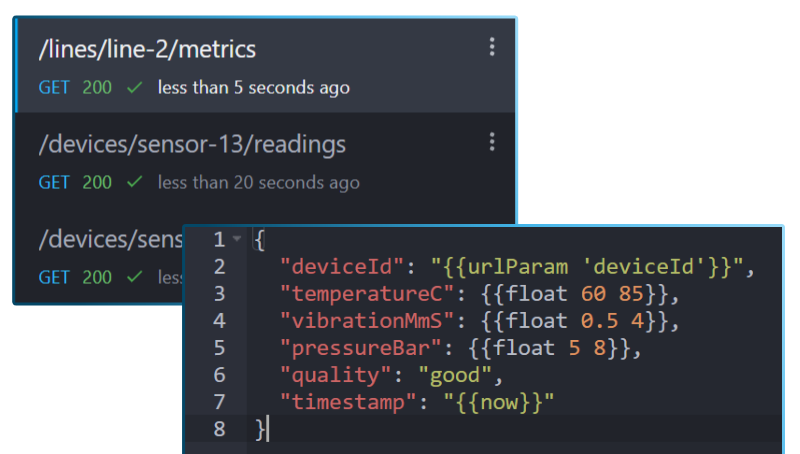The image size is (800, 454).
Task: Click "less than 20 seconds ago" text
Action: pyautogui.click(x=259, y=183)
